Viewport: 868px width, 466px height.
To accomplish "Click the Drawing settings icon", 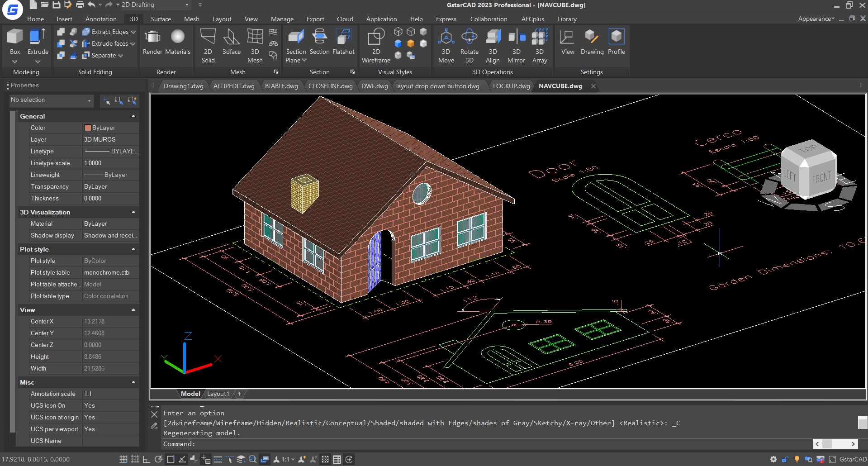I will tap(592, 37).
